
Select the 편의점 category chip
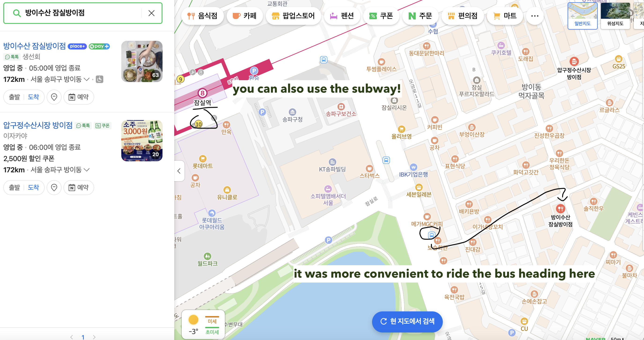click(462, 16)
